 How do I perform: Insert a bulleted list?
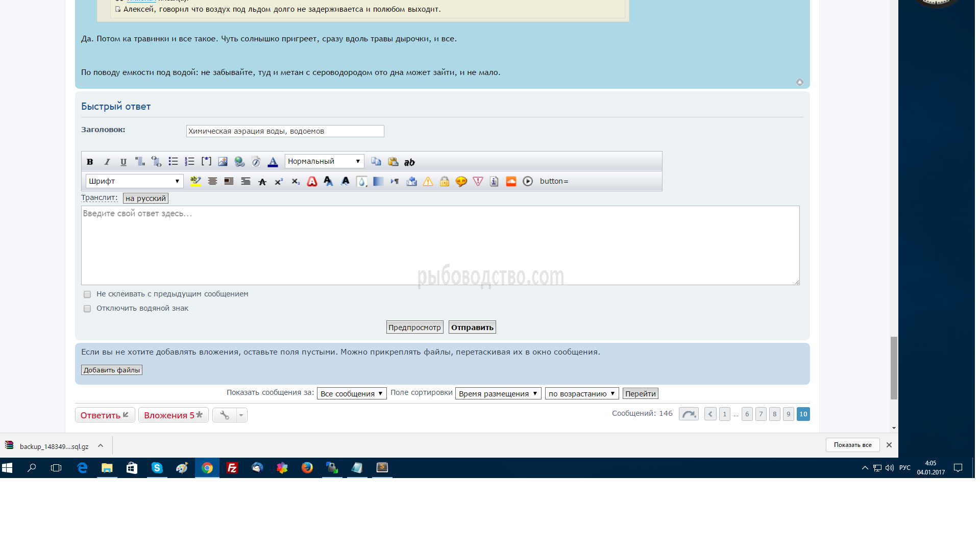pyautogui.click(x=173, y=162)
